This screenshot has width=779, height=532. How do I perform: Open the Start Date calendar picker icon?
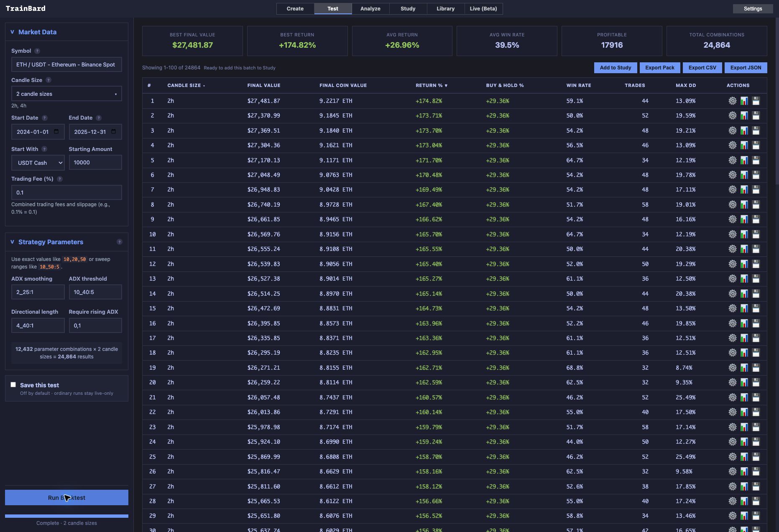point(56,132)
